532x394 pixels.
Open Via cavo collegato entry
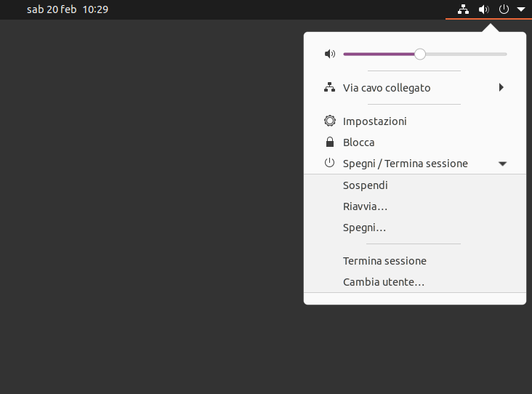click(x=414, y=87)
